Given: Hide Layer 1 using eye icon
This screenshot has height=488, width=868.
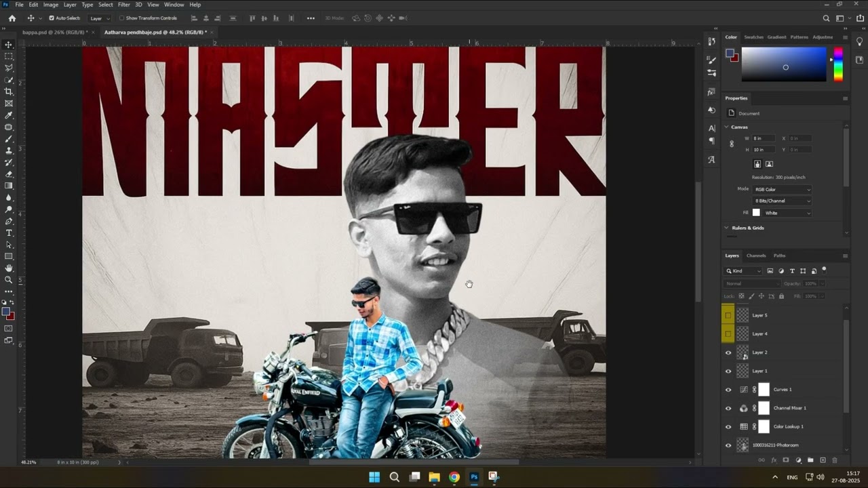Looking at the screenshot, I should tap(728, 371).
